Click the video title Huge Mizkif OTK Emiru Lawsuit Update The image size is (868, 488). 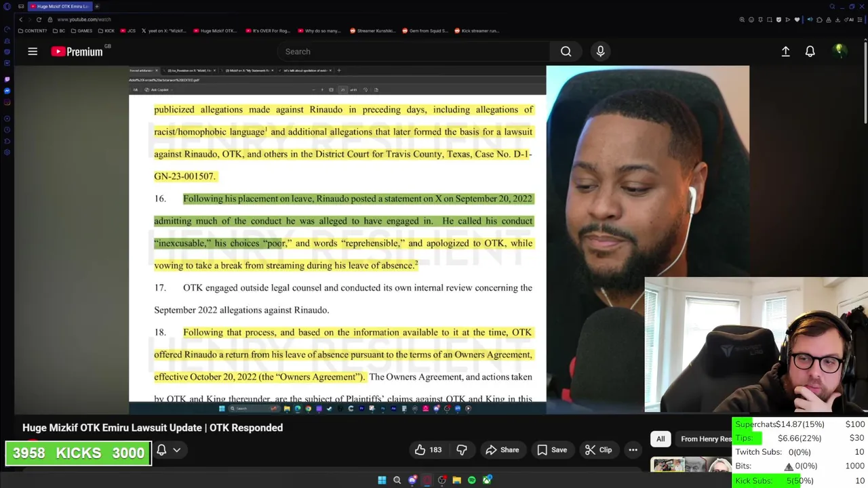click(x=153, y=428)
